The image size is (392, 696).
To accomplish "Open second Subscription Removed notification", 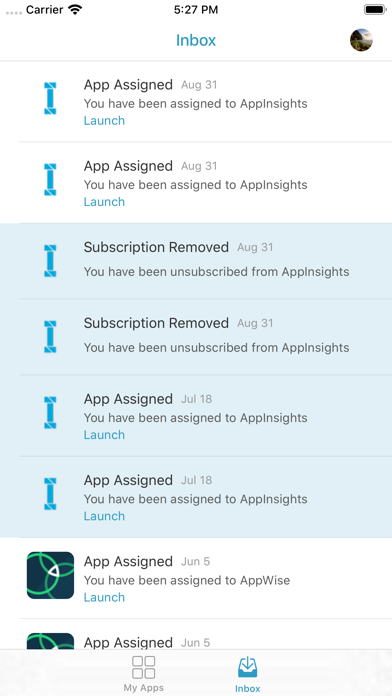I will tap(196, 337).
